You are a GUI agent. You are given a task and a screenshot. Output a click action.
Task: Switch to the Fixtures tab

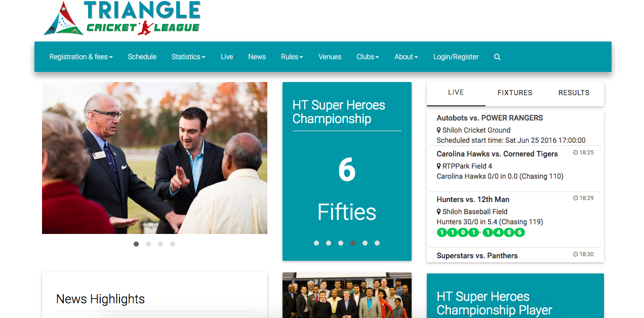514,93
